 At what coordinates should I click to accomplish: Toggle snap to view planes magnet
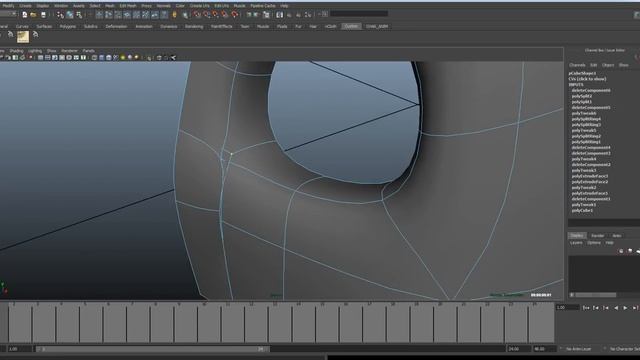click(x=225, y=15)
